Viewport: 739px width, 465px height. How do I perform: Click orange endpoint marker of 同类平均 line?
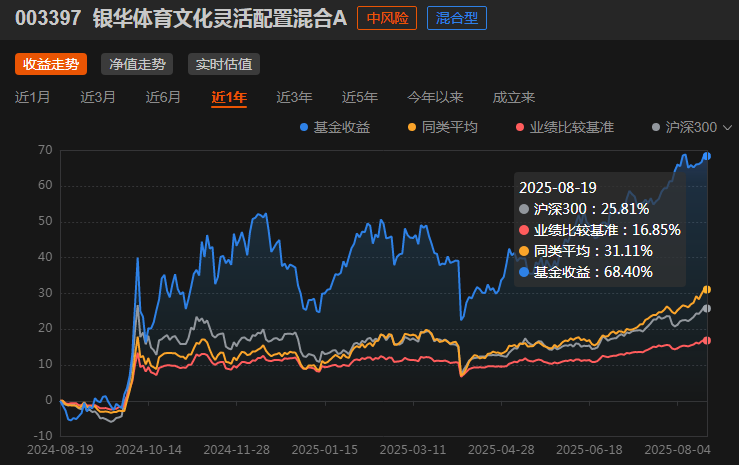pyautogui.click(x=707, y=290)
